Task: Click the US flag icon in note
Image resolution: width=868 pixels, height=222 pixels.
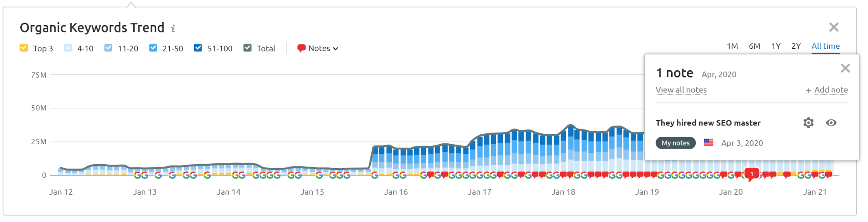Action: 709,142
